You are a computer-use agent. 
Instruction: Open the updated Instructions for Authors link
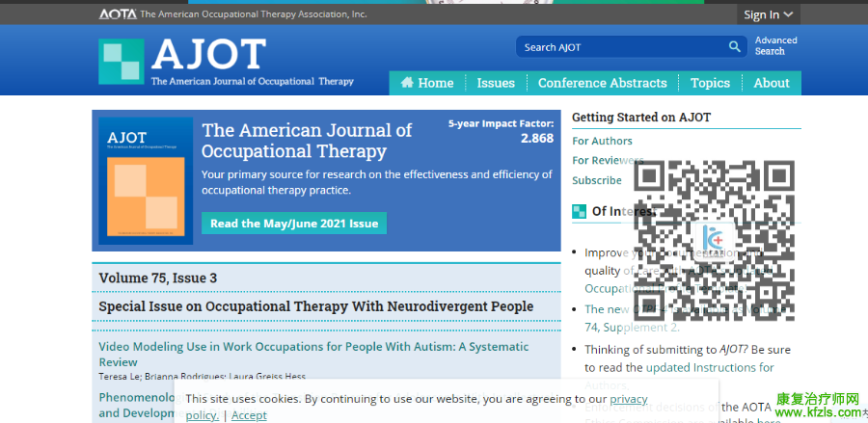(x=709, y=367)
